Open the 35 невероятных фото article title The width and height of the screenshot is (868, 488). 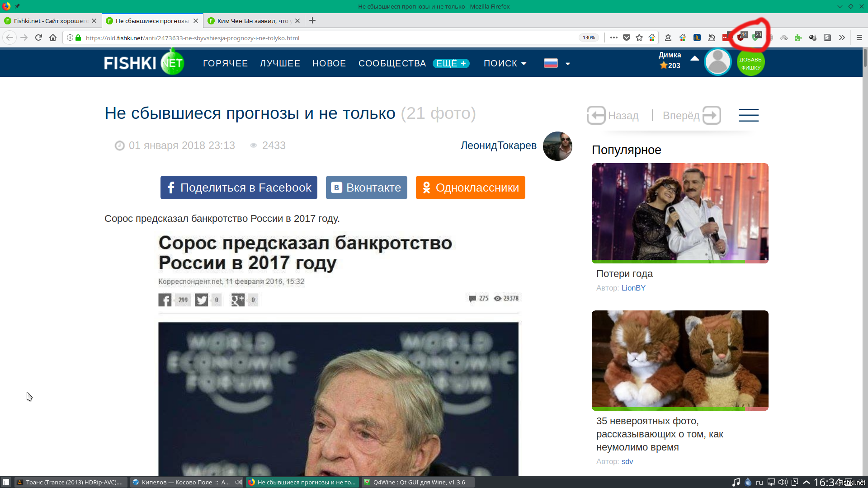click(660, 434)
